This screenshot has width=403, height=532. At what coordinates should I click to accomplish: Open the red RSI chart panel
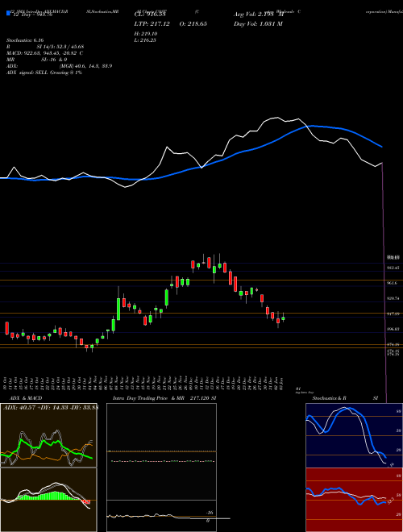click(354, 500)
